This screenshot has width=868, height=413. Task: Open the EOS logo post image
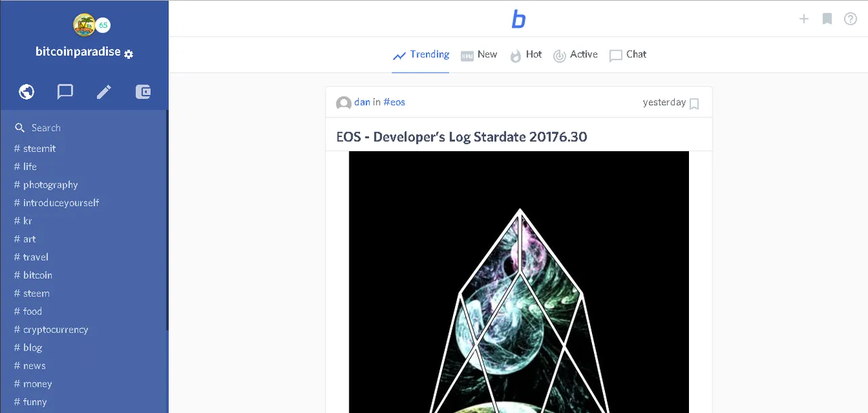(519, 282)
